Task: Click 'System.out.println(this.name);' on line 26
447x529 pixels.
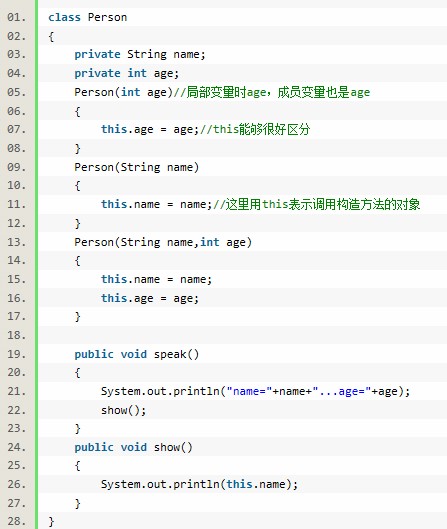Action: pos(199,485)
